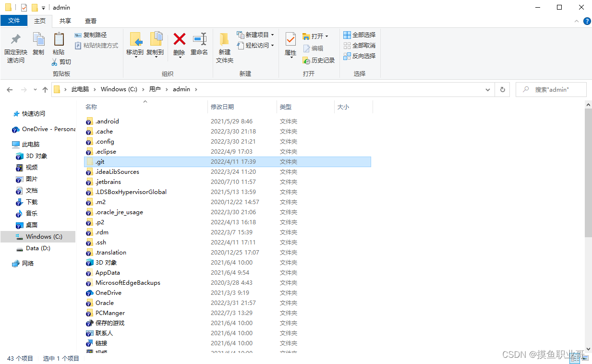Viewport: 592px width, 364px height.
Task: Click 用户 breadcrumb segment
Action: pos(155,89)
